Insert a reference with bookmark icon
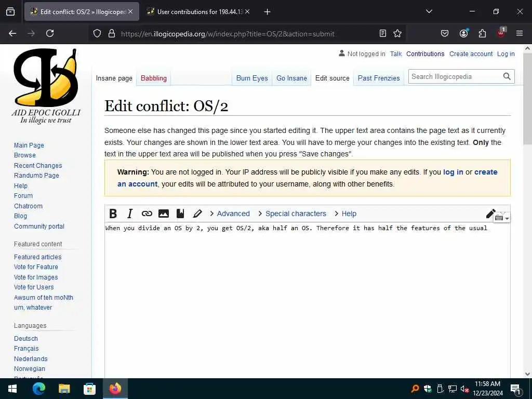This screenshot has width=532, height=399. click(180, 214)
